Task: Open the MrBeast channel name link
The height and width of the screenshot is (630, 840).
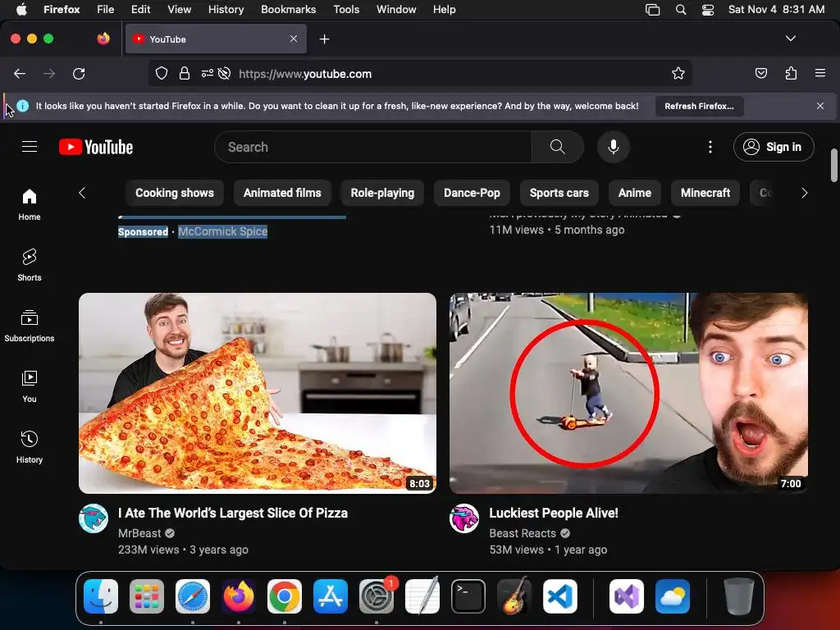Action: 139,533
